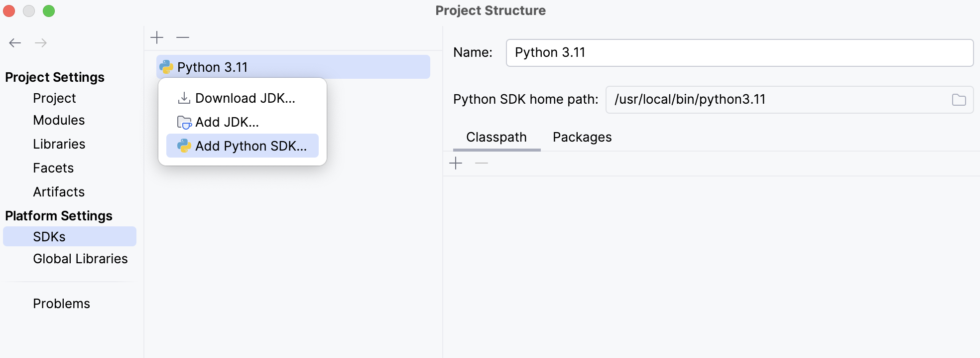The height and width of the screenshot is (358, 980).
Task: Show Libraries settings
Action: tap(59, 144)
